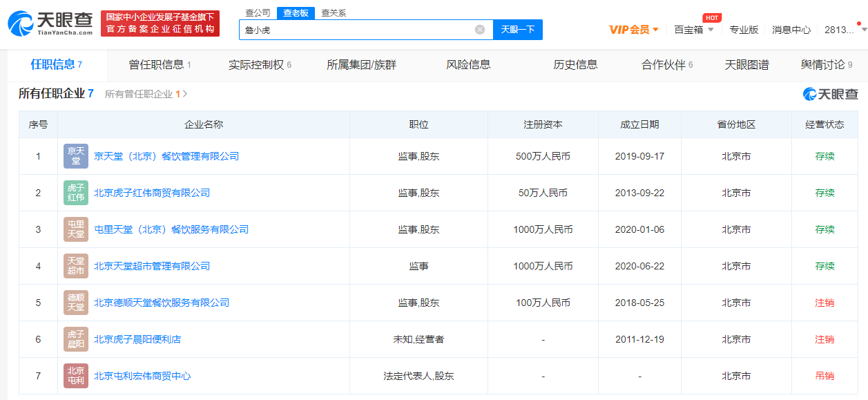Screen dimensions: 868x400
Task: Click the 天眼查 logo to go home
Action: tap(50, 23)
